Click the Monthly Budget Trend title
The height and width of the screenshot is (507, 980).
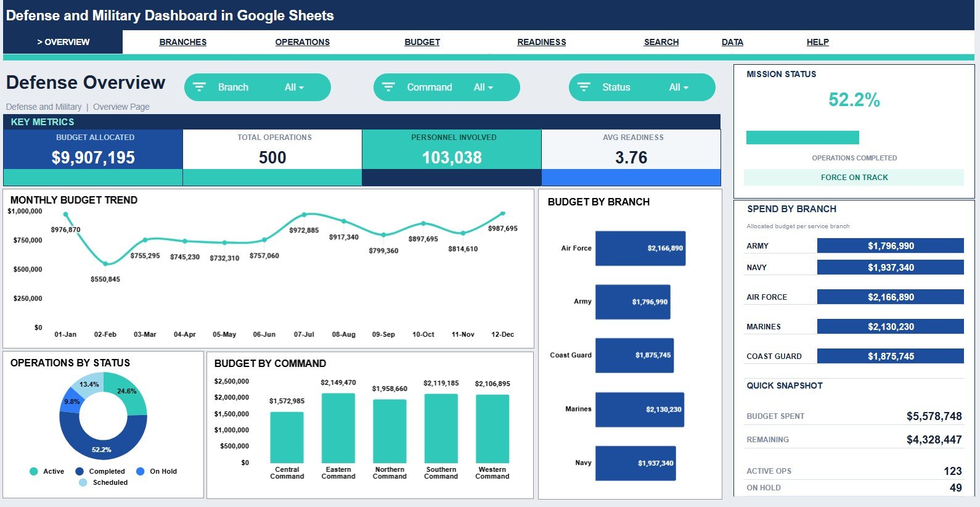pyautogui.click(x=74, y=200)
